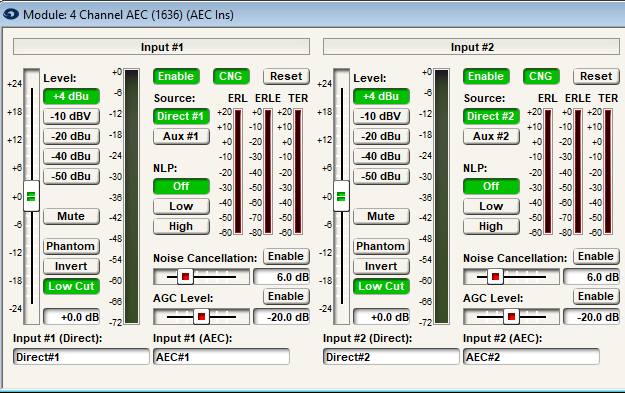625x393 pixels.
Task: Select -40 dBu level for Input #2
Action: tap(381, 156)
